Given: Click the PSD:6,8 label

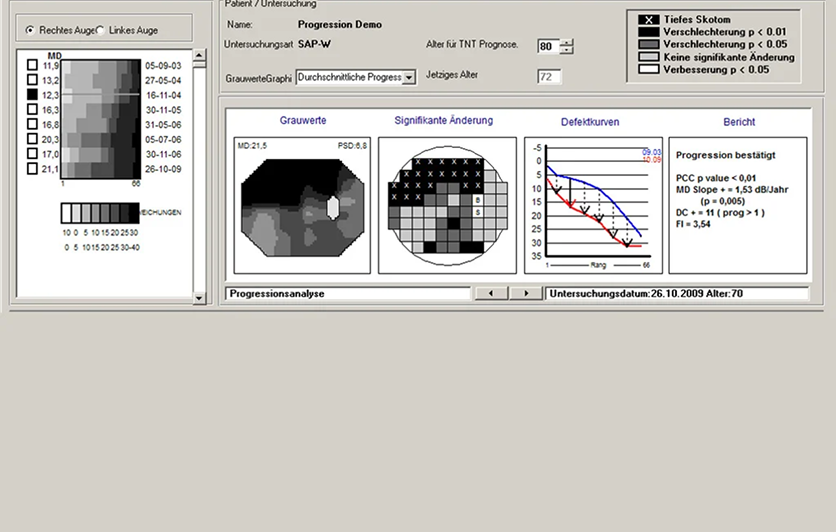Looking at the screenshot, I should [352, 146].
